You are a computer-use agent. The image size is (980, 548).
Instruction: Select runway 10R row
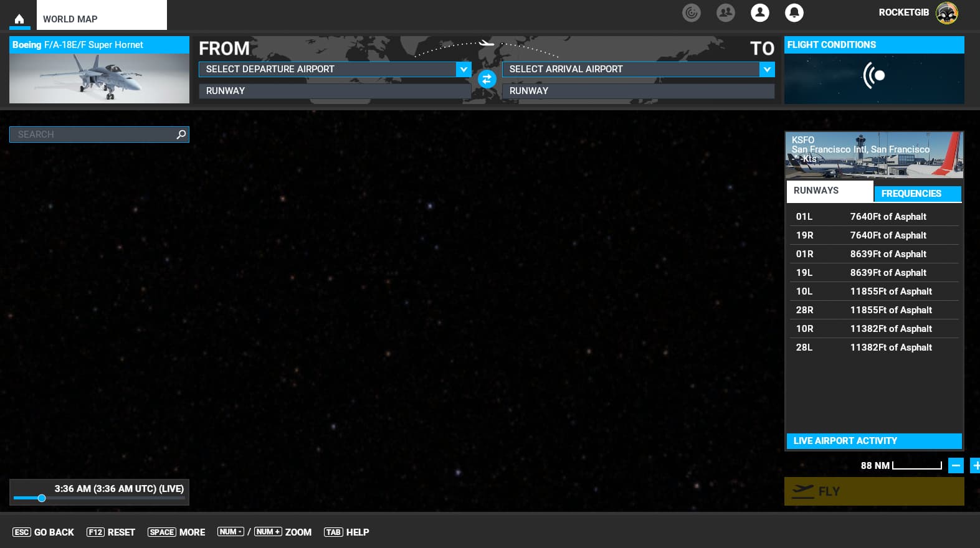874,329
